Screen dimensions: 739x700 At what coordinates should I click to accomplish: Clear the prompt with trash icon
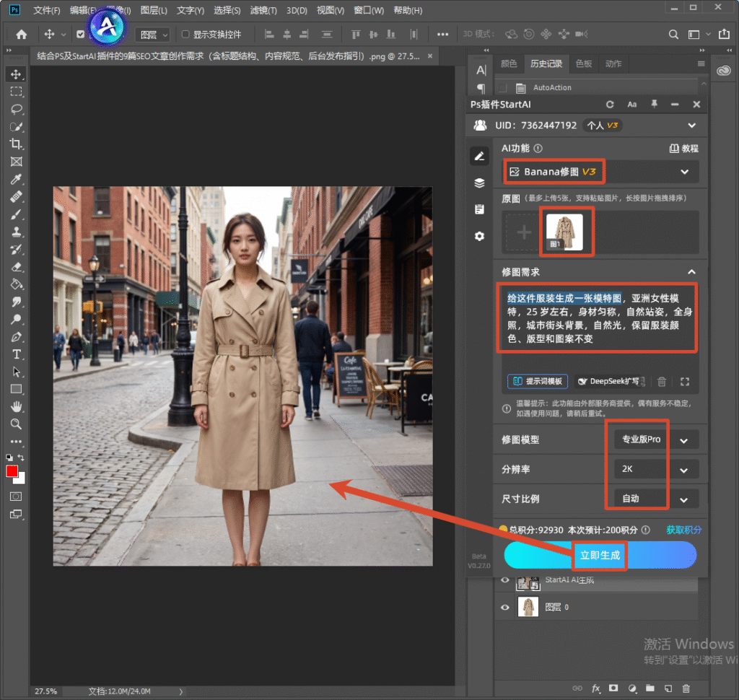point(662,381)
